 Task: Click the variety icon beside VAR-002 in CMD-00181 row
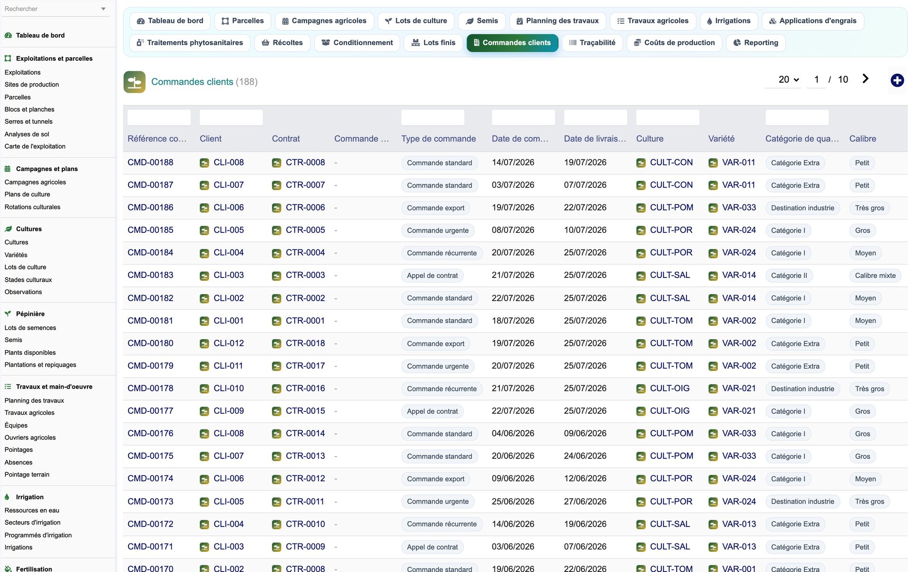pyautogui.click(x=713, y=321)
